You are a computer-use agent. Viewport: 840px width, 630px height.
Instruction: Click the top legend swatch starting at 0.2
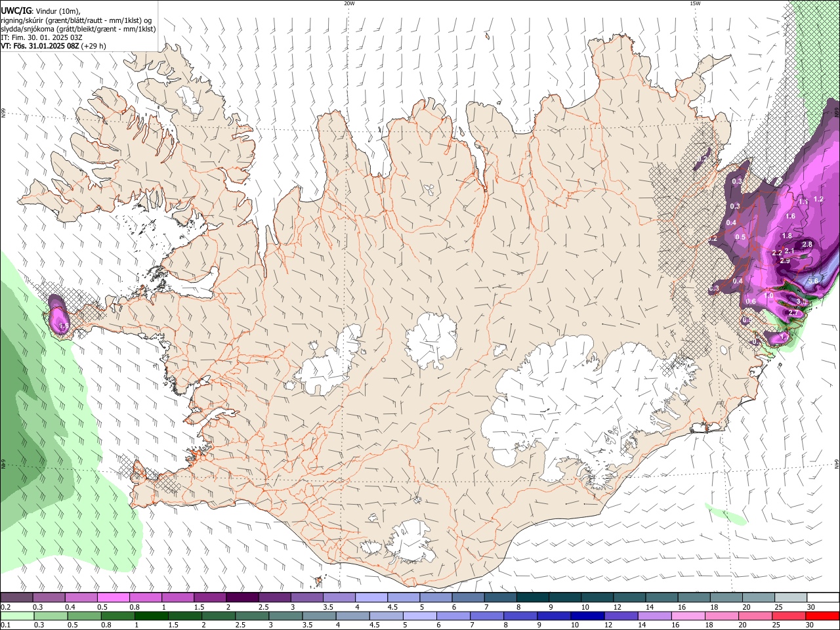16,597
